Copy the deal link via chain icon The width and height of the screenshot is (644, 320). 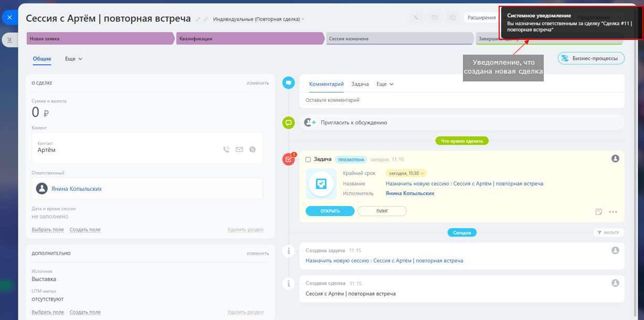206,19
